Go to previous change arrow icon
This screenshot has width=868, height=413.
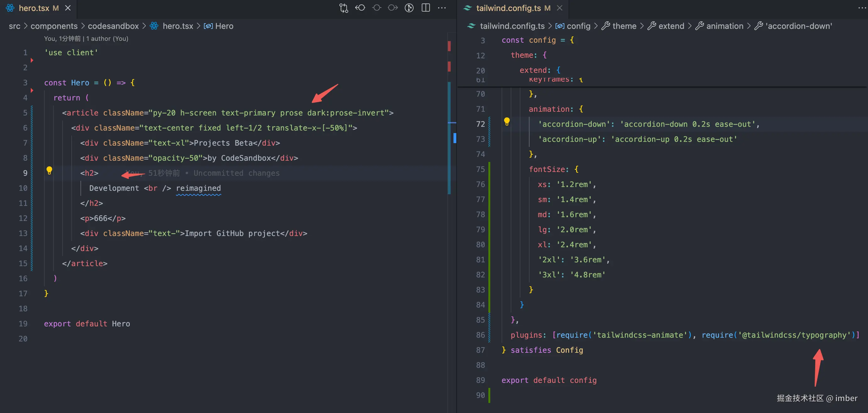(x=360, y=8)
